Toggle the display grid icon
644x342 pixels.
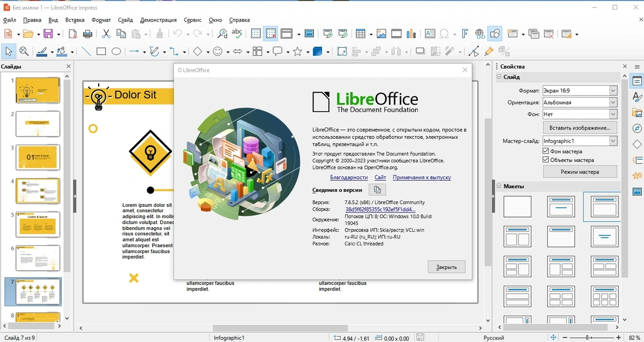tap(256, 34)
